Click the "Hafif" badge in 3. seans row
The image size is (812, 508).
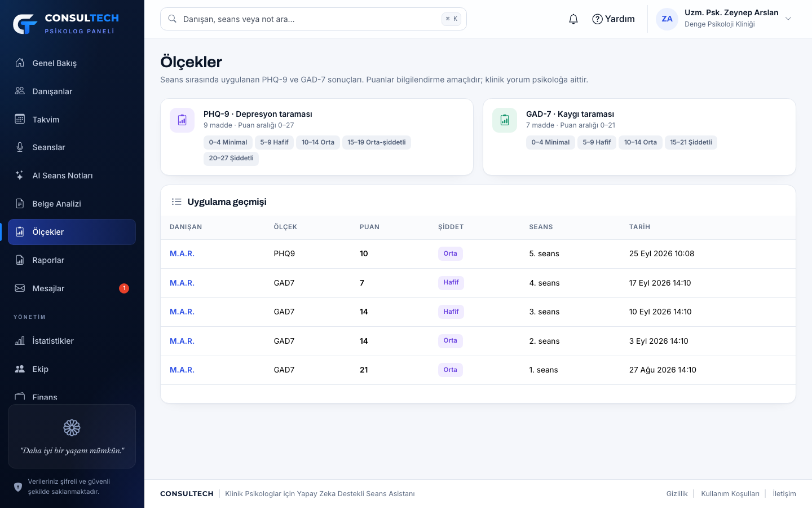click(451, 312)
